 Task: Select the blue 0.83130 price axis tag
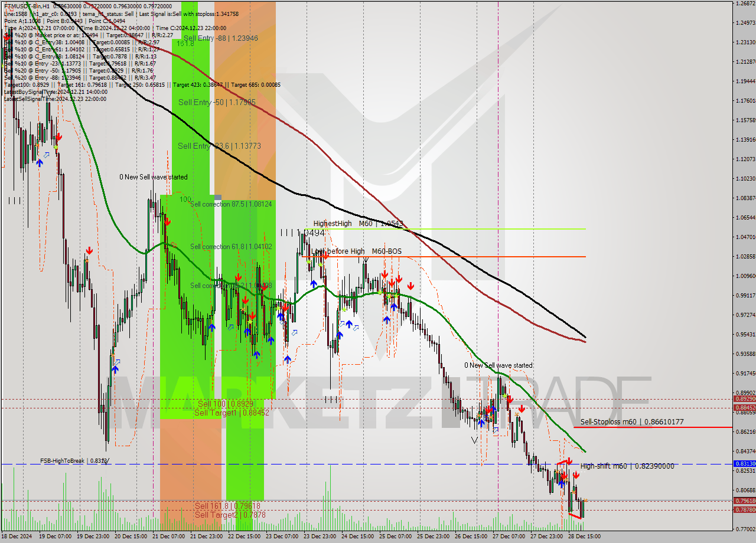click(744, 464)
